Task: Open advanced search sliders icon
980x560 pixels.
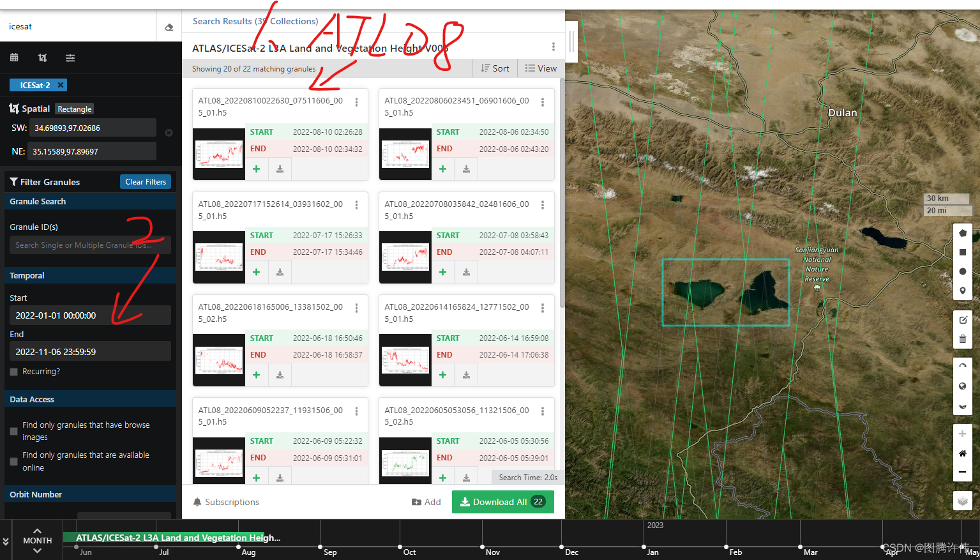Action: click(x=70, y=57)
